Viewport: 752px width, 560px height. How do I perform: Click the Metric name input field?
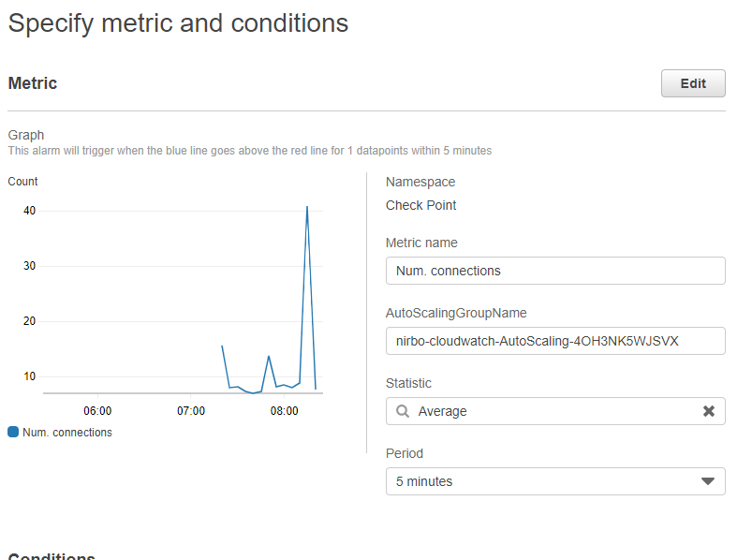[x=555, y=271]
